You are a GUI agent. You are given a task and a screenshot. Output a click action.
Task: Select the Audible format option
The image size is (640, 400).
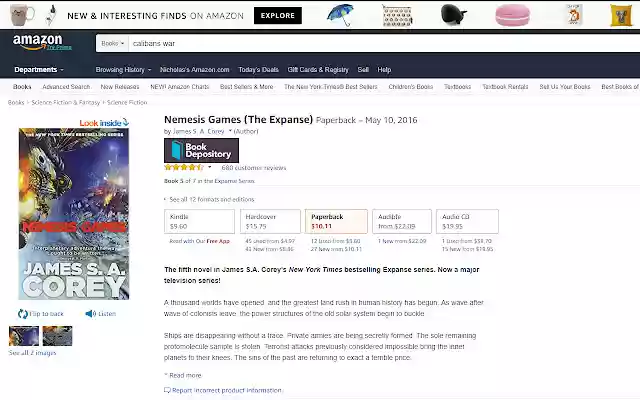point(402,221)
